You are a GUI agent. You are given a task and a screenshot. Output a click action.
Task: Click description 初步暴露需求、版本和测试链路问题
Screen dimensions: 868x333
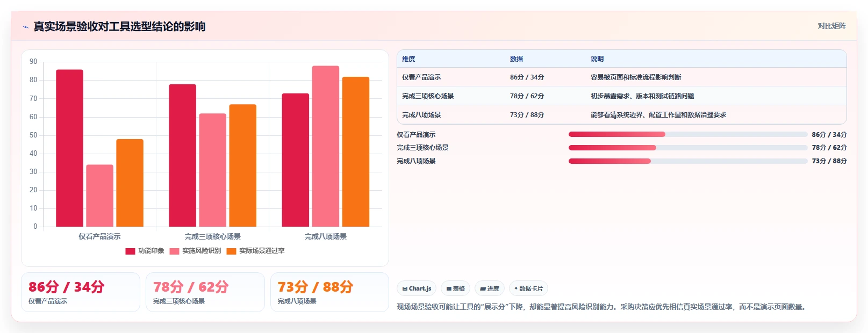tap(642, 96)
